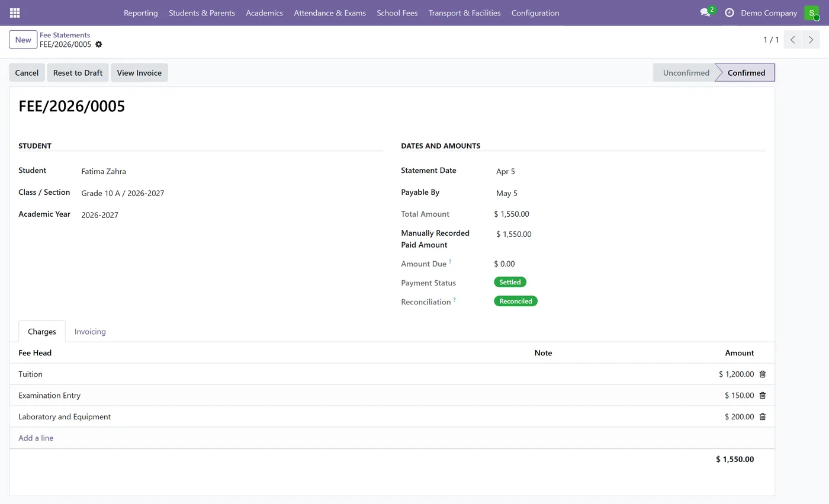Open the Configuration menu
Viewport: 829px width, 504px height.
coord(535,12)
